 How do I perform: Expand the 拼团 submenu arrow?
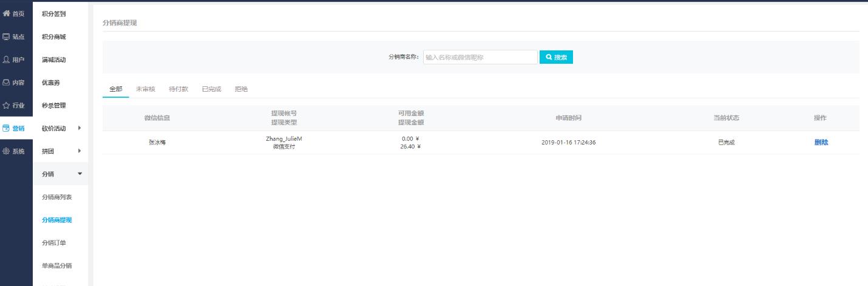80,151
